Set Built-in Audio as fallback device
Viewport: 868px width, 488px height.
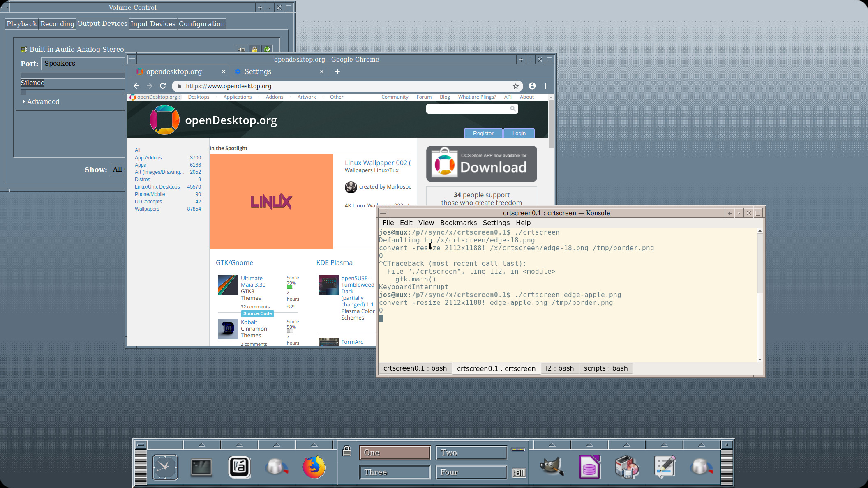(x=267, y=49)
